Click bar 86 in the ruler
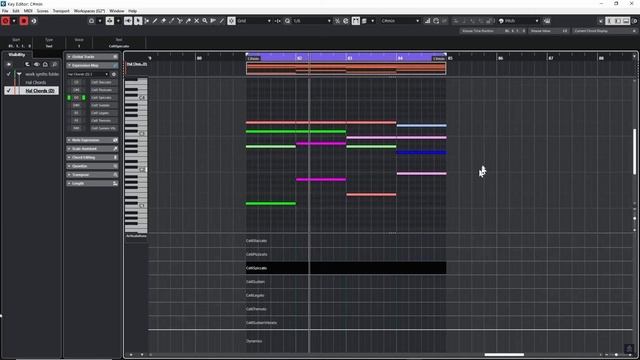This screenshot has height=360, width=640. coord(500,58)
